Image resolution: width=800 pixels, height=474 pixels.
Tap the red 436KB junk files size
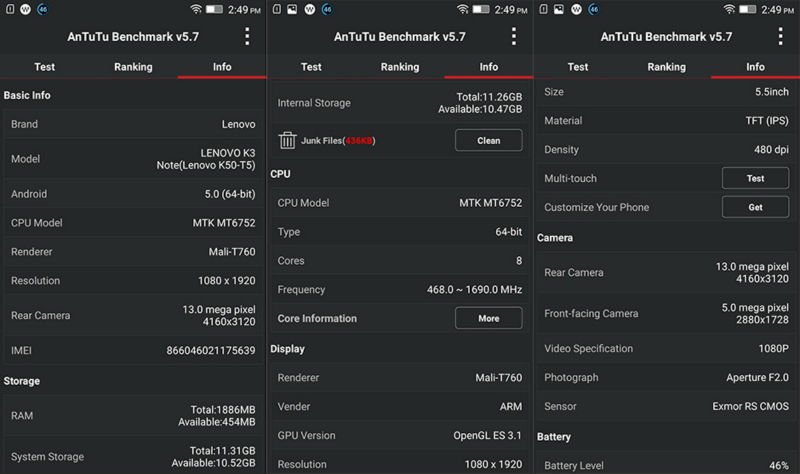tap(359, 140)
